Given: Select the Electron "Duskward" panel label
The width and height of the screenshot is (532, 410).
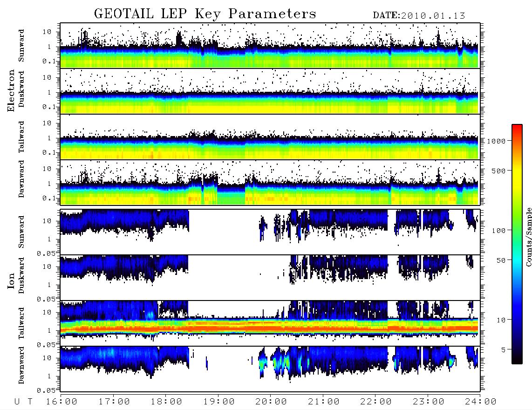Looking at the screenshot, I should [21, 89].
